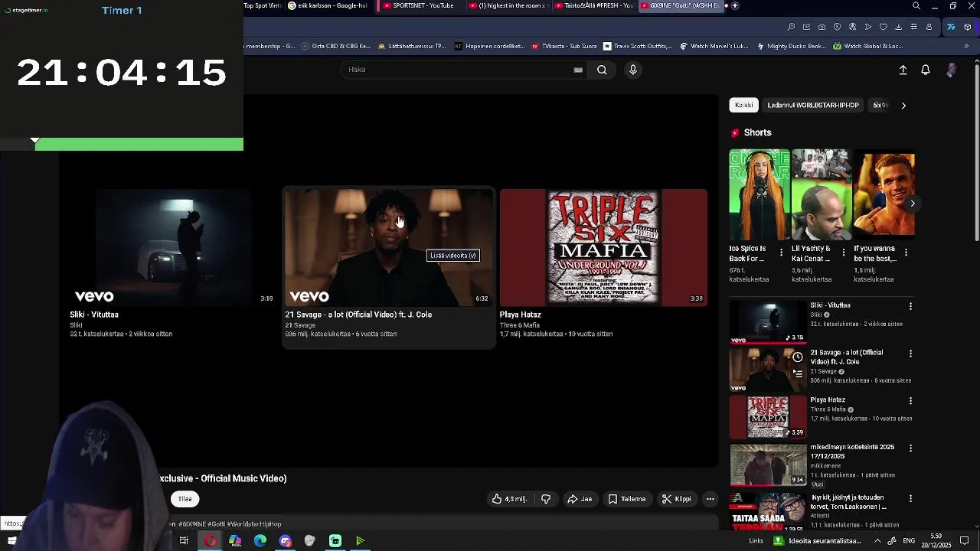Open Playa Hataz endscreen title

tap(521, 315)
